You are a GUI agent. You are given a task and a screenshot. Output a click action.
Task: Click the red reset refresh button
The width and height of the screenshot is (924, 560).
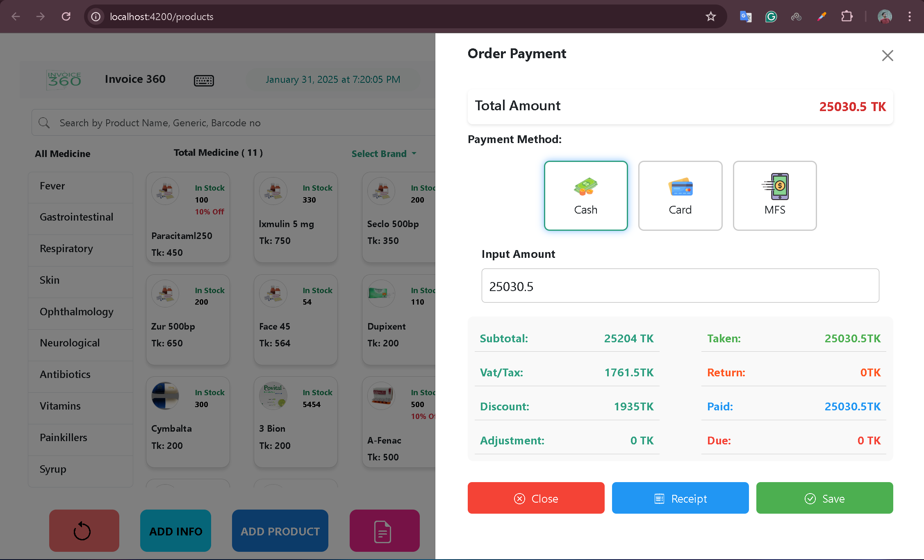tap(84, 531)
